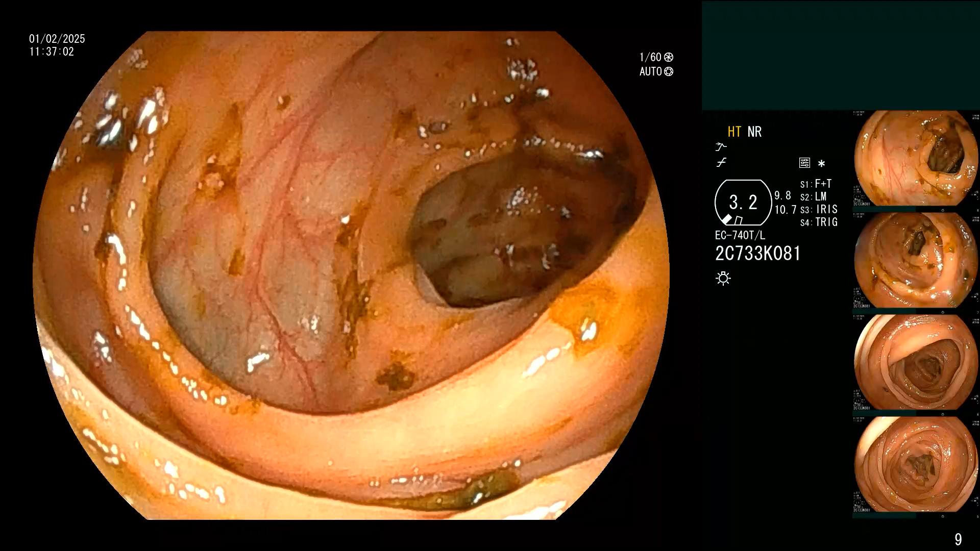Click the NR noise reduction indicator

coord(754,132)
